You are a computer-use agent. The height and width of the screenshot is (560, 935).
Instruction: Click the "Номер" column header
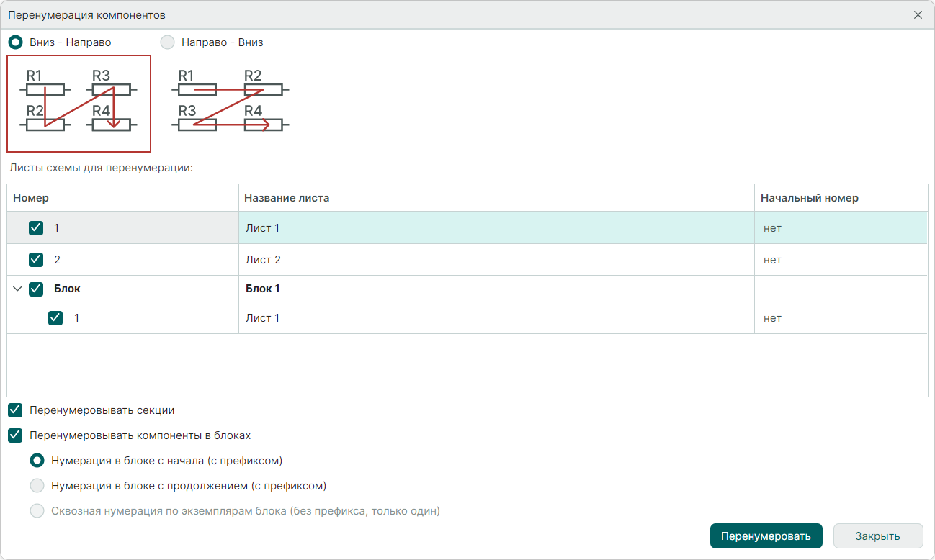click(x=31, y=198)
